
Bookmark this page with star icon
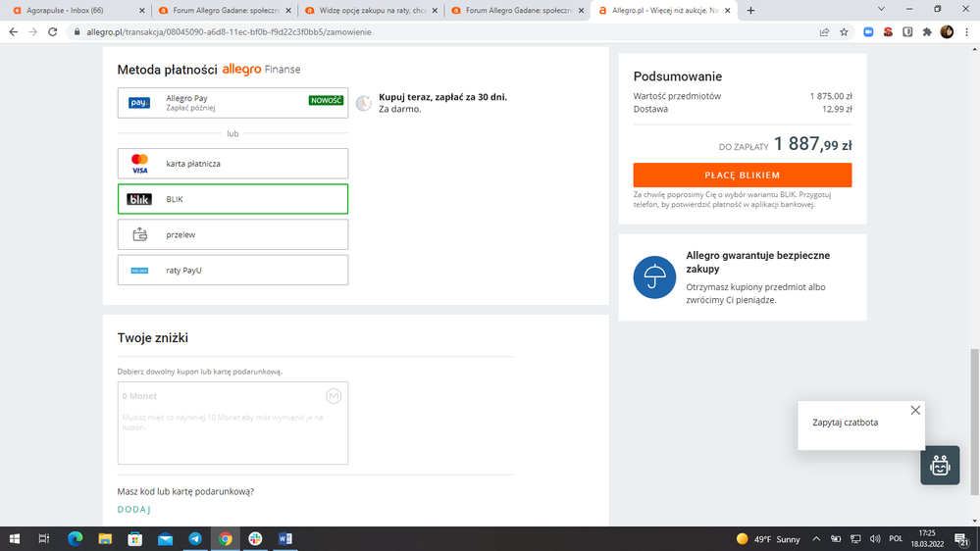click(x=844, y=31)
